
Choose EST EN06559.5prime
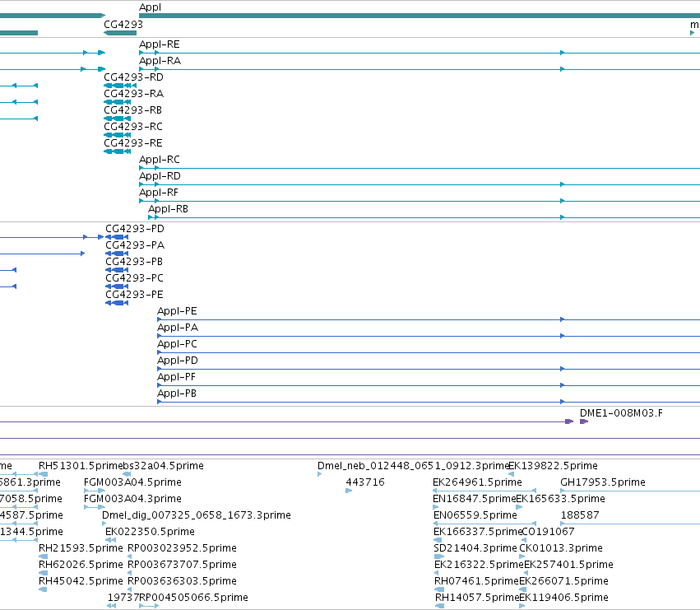pos(475,515)
